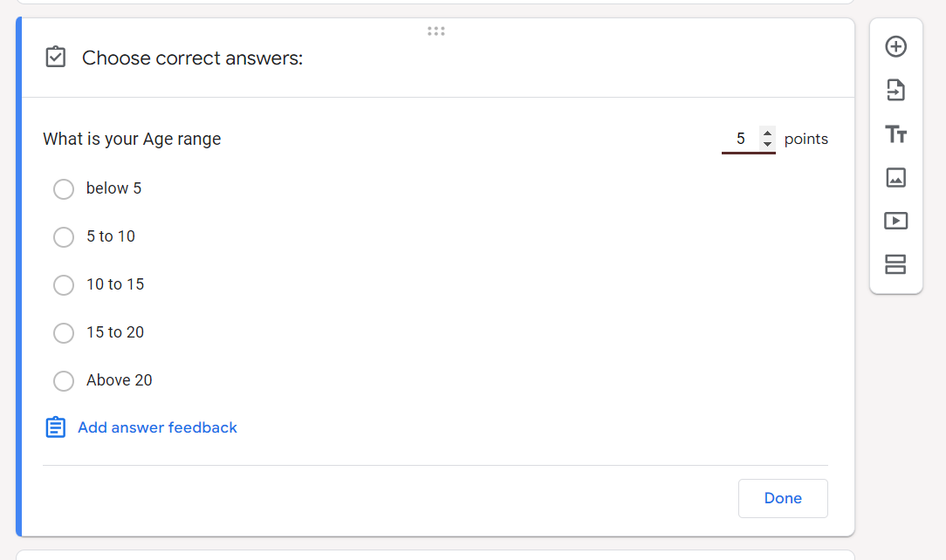Choose "5 to 10" as correct answer

(x=64, y=237)
